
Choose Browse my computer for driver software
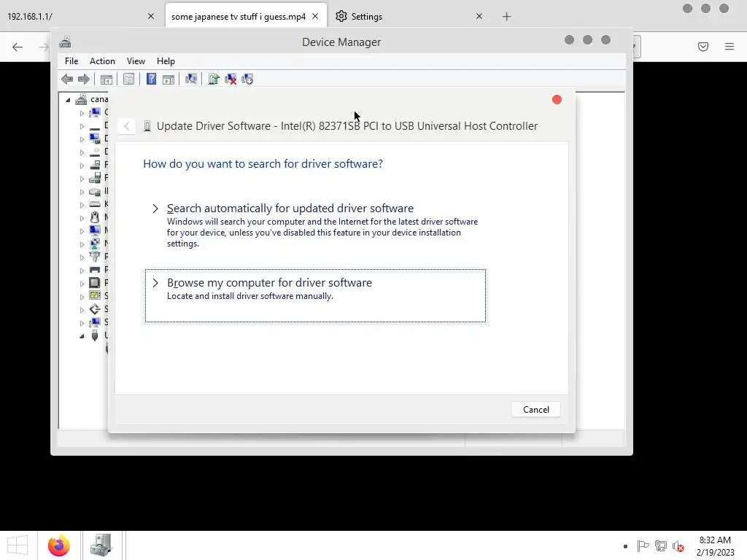pyautogui.click(x=315, y=295)
